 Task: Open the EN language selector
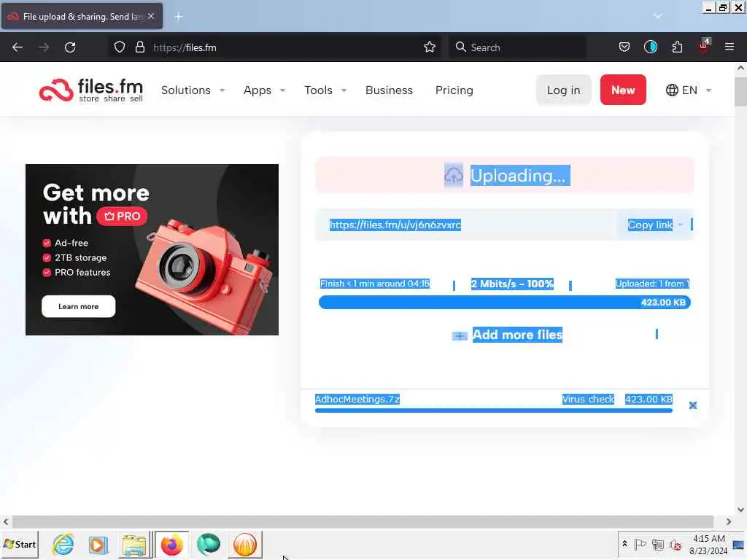pyautogui.click(x=689, y=90)
